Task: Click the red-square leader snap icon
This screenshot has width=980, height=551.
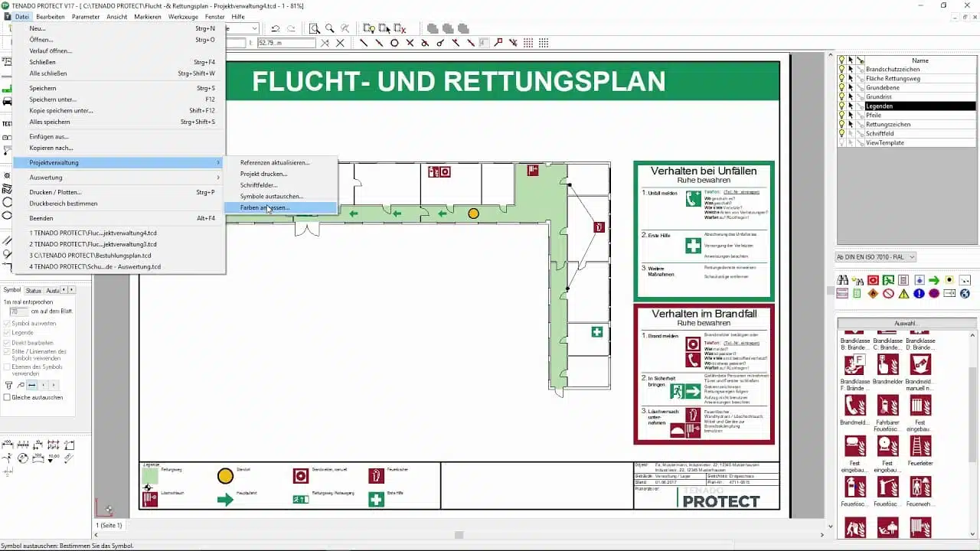Action: pos(500,43)
